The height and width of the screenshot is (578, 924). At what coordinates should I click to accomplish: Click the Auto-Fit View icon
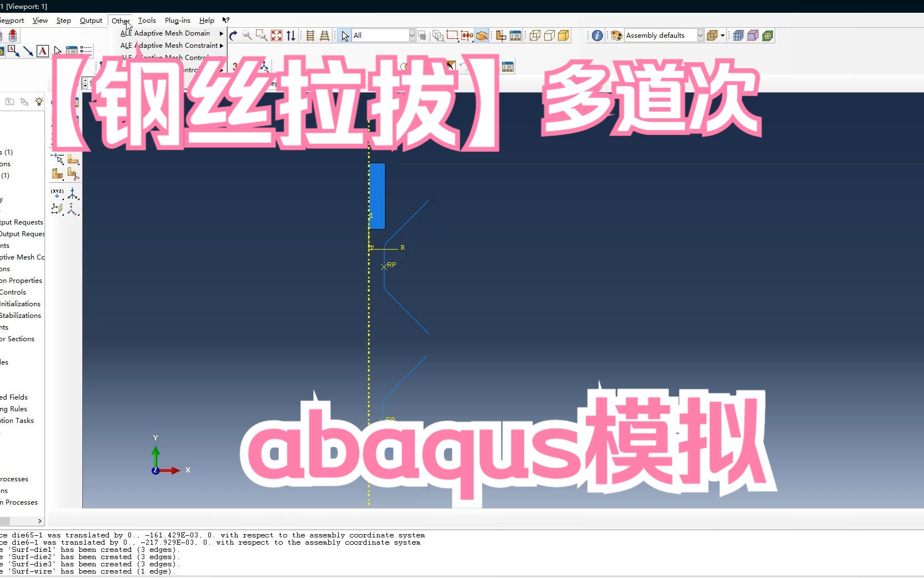[x=277, y=36]
